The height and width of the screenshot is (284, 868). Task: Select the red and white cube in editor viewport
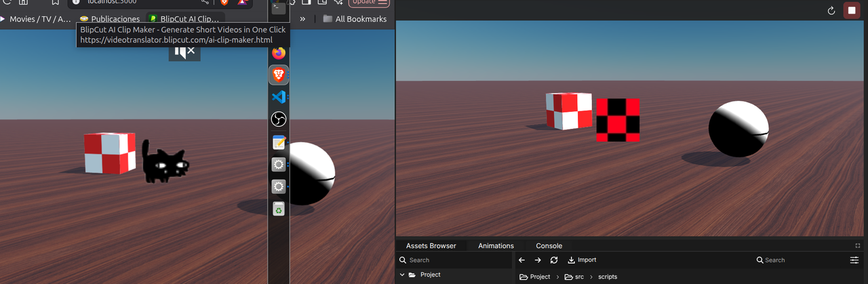pyautogui.click(x=568, y=111)
